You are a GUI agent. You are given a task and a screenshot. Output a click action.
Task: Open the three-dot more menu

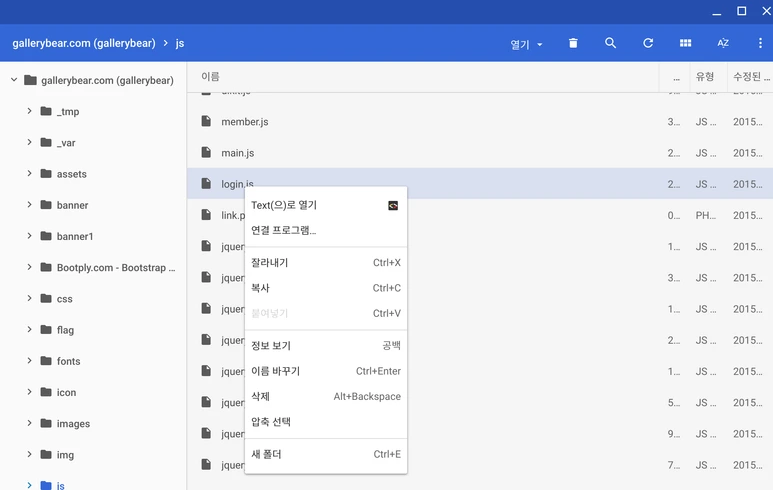point(760,43)
